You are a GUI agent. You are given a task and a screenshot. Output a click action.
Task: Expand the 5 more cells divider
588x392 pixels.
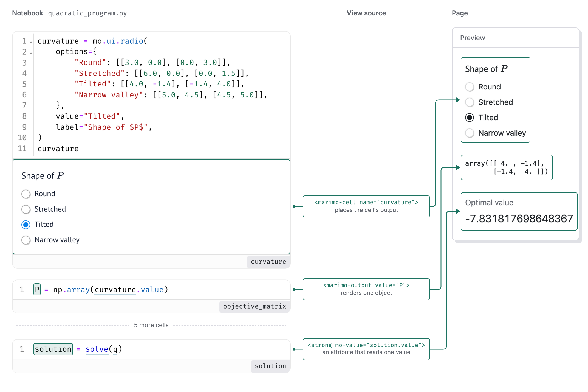[151, 325]
